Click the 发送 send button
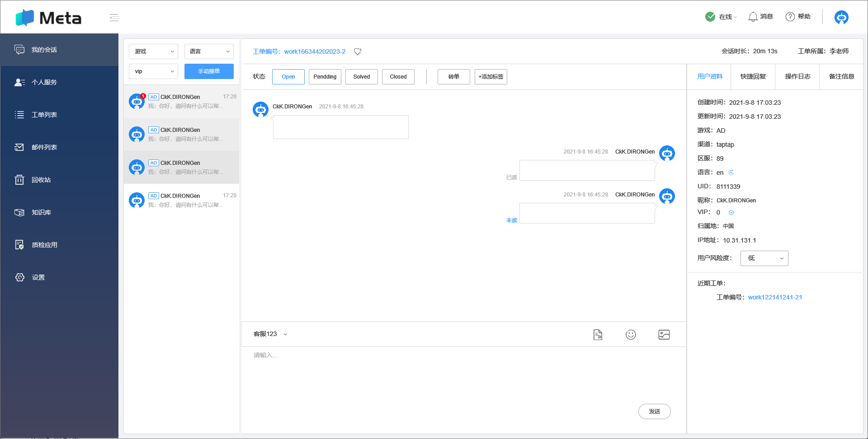Viewport: 868px width, 439px height. [x=655, y=411]
